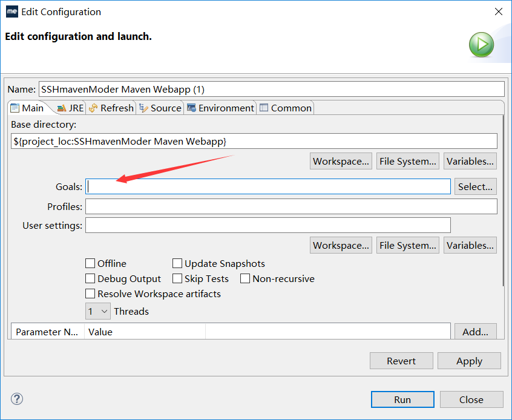Close the Edit Configuration dialog window
This screenshot has width=512, height=420.
tap(499, 11)
